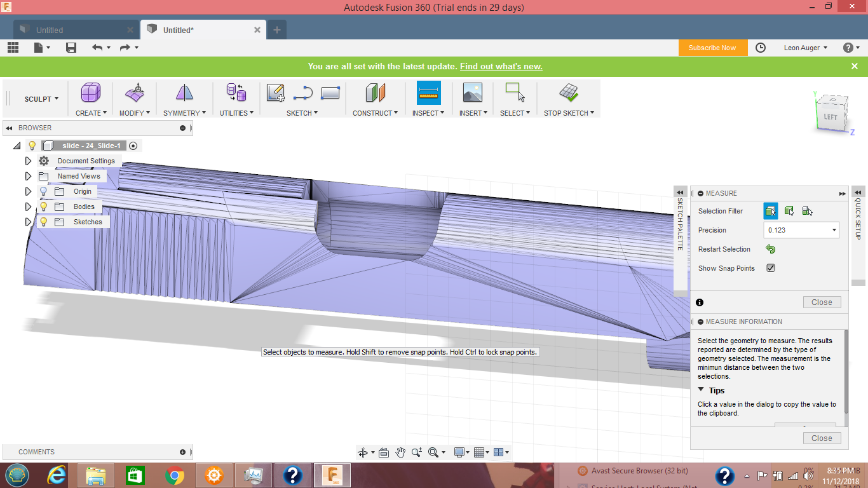This screenshot has height=488, width=868.
Task: Select the Line sketch tool icon
Action: click(303, 93)
